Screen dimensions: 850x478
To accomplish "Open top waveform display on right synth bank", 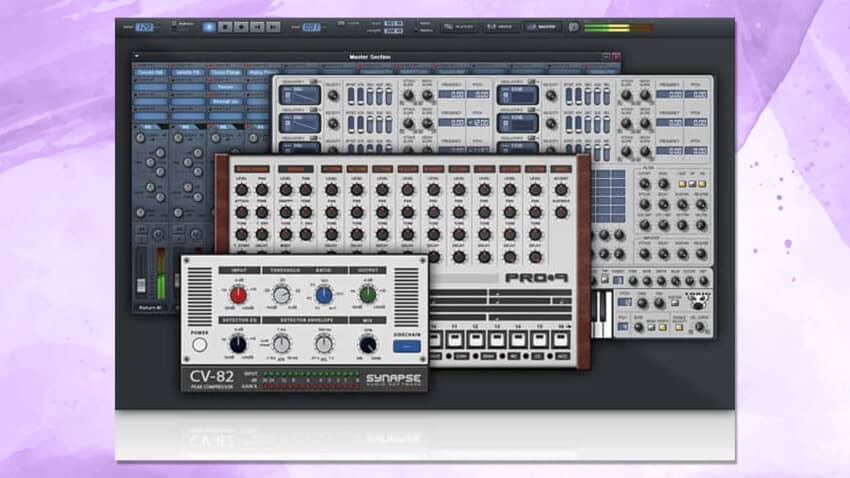I will [x=518, y=95].
